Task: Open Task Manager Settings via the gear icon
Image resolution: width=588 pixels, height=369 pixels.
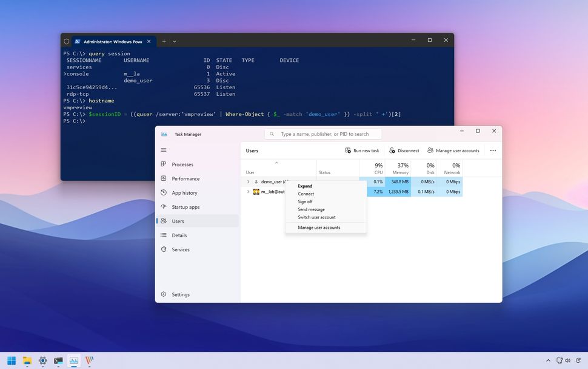Action: pos(180,294)
